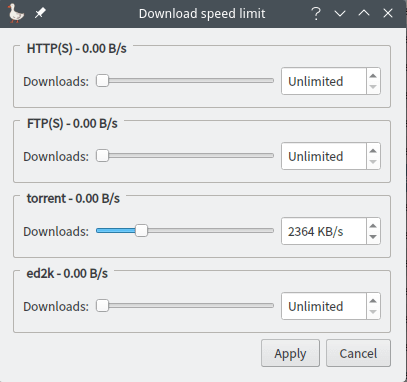Click the goose application icon in title bar
The height and width of the screenshot is (382, 407).
(x=16, y=13)
